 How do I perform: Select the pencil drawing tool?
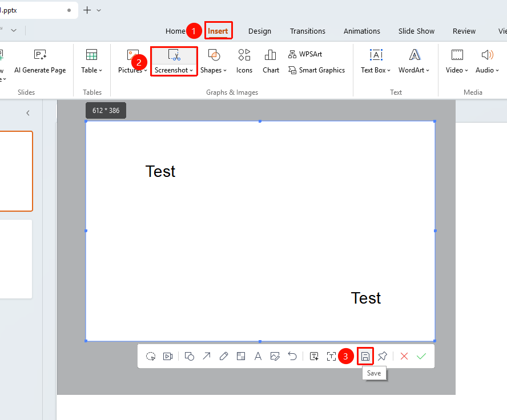tap(223, 356)
